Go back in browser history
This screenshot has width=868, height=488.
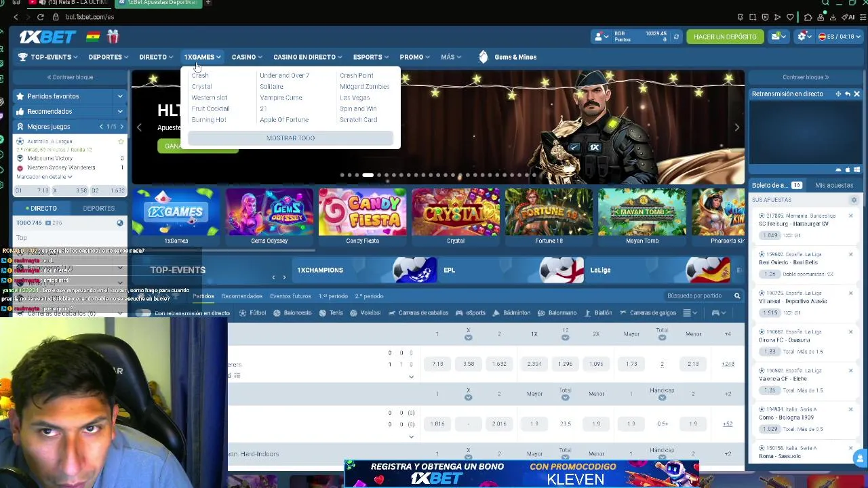[16, 17]
